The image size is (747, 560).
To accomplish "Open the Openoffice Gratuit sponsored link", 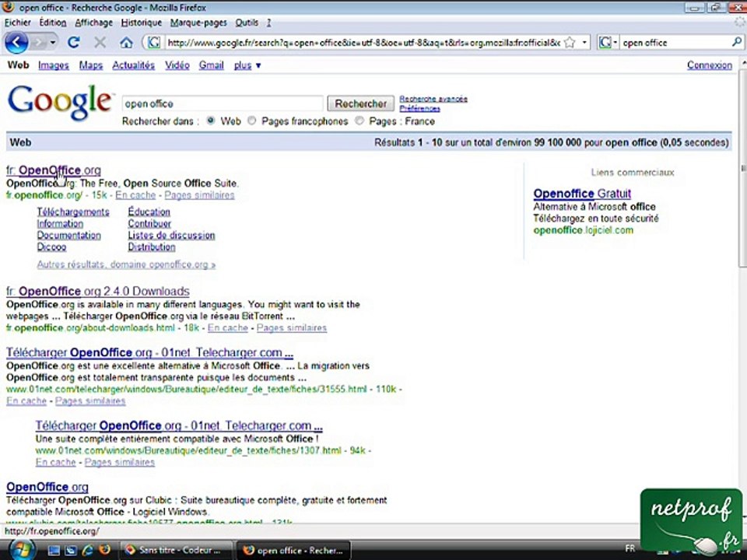I will pyautogui.click(x=582, y=194).
